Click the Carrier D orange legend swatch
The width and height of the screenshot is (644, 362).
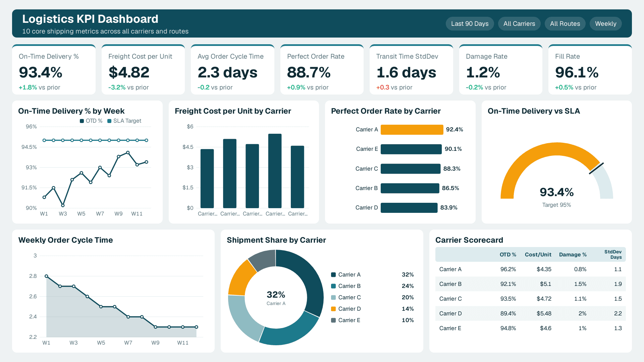coord(333,309)
